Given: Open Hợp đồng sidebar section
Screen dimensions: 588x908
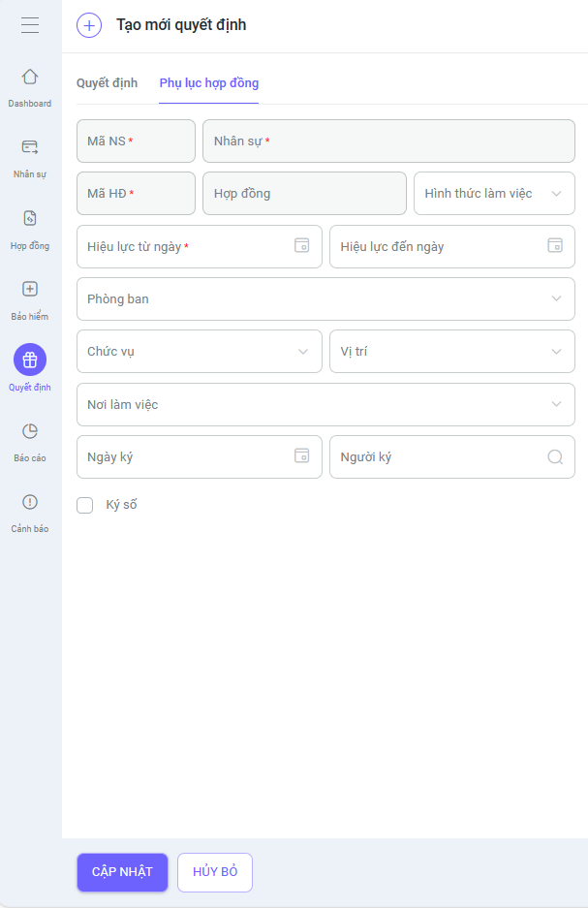Looking at the screenshot, I should [30, 228].
